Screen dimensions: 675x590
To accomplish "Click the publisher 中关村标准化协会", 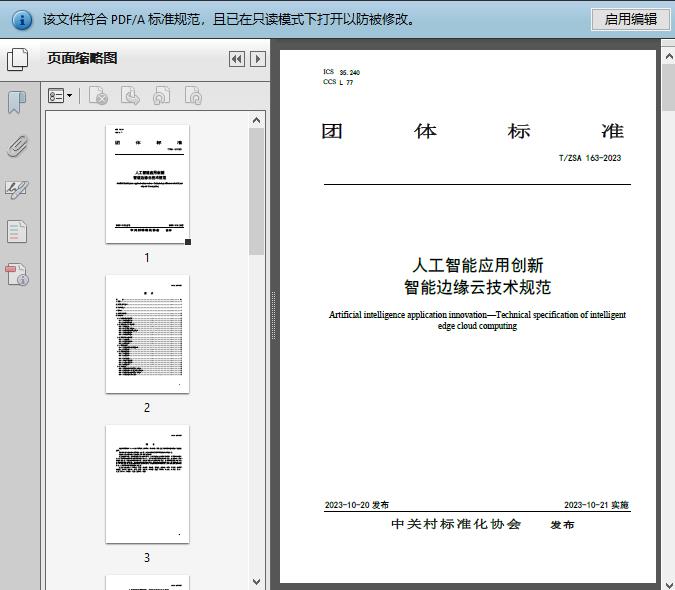I will pos(456,524).
